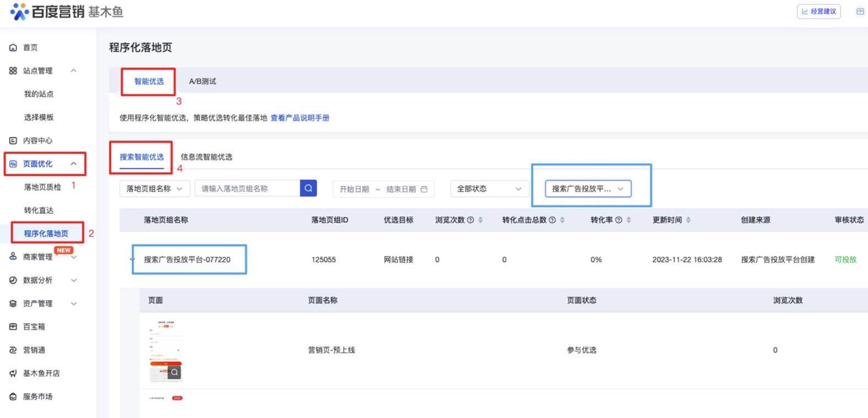Viewport: 868px width, 418px height.
Task: Click the 经营建议 button
Action: click(x=818, y=12)
